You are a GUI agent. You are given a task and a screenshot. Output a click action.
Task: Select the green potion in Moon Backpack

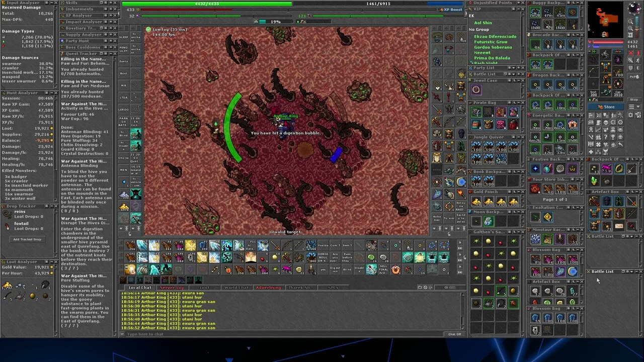(488, 221)
